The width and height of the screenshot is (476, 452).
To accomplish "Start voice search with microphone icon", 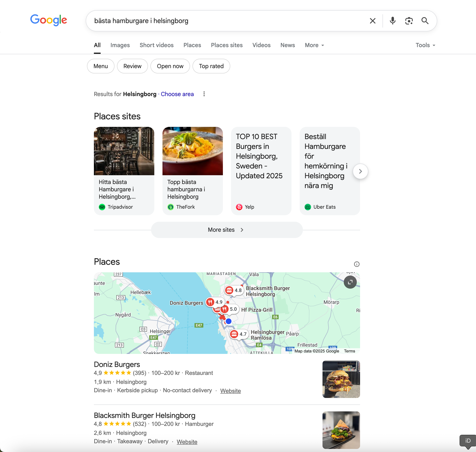I will 393,21.
